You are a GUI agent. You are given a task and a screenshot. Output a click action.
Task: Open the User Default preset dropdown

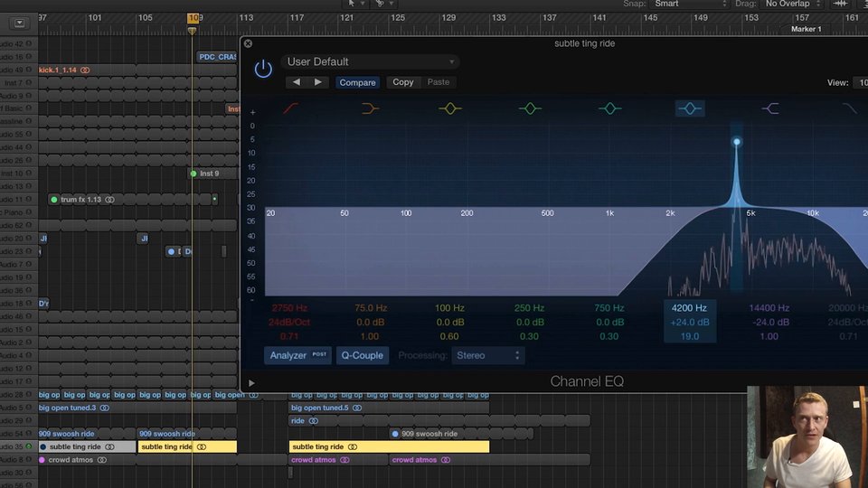click(x=370, y=62)
